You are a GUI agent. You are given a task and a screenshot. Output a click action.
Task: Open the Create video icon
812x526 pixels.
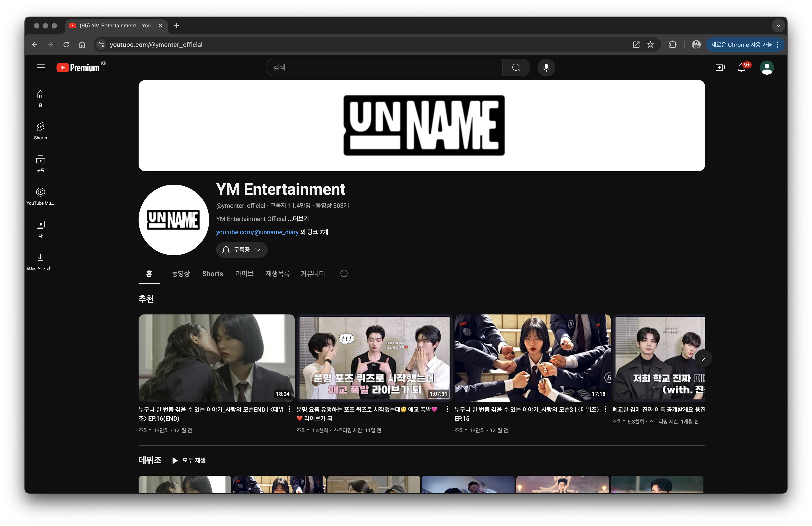click(720, 68)
